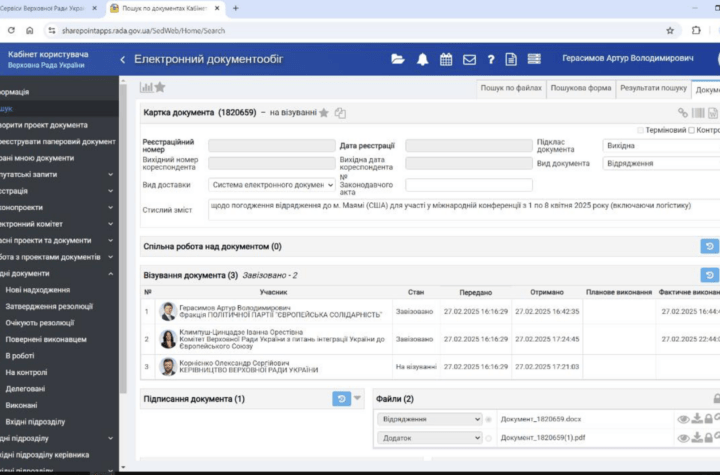This screenshot has height=475, width=720.
Task: Click the document page icon in header
Action: click(x=511, y=59)
